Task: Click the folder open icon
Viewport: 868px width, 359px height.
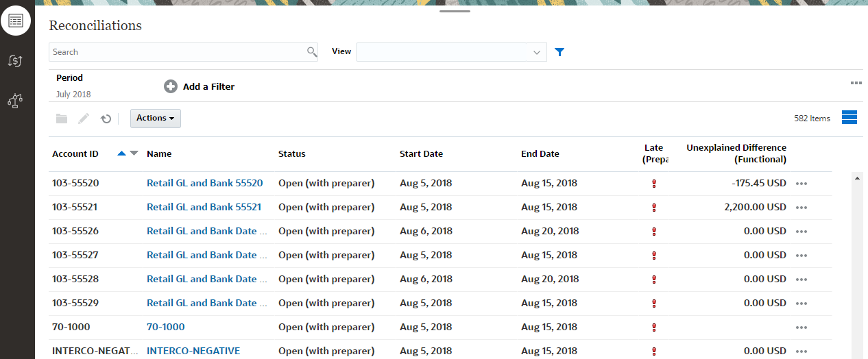Action: [x=62, y=119]
